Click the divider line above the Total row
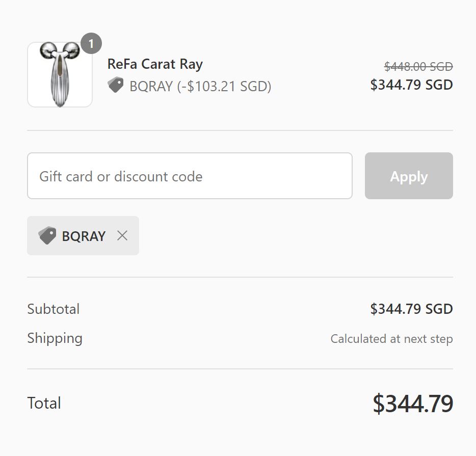The height and width of the screenshot is (456, 476). [x=240, y=369]
